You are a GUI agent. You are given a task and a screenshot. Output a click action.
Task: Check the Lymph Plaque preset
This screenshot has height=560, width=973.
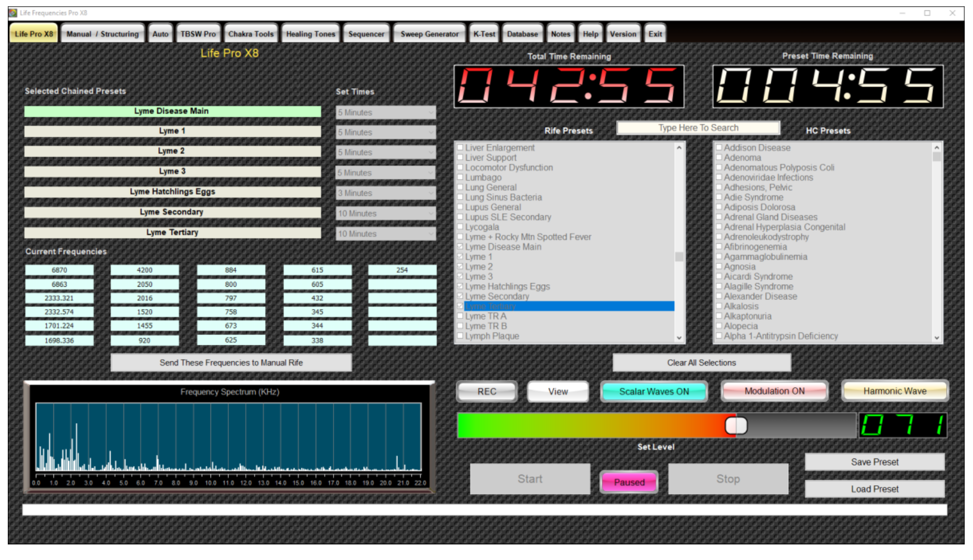coord(460,335)
